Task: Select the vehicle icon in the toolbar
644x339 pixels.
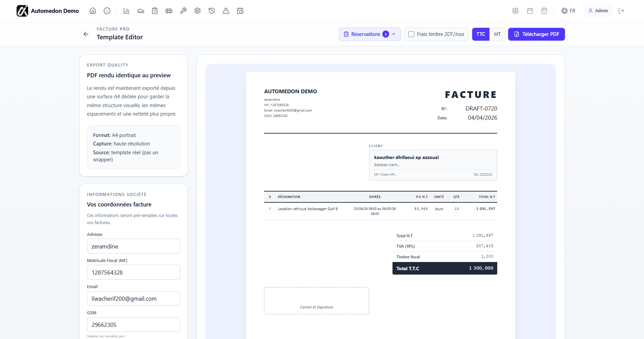Action: [141, 11]
